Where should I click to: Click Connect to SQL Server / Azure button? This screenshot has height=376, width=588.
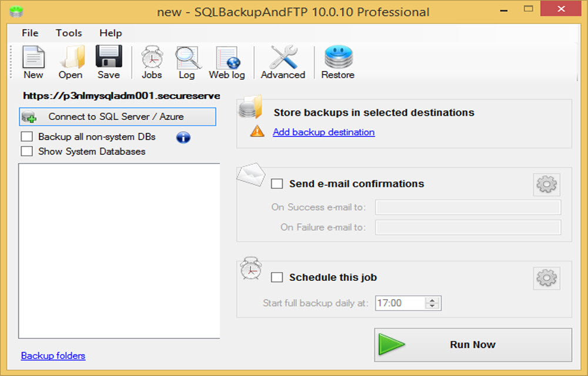(x=118, y=117)
